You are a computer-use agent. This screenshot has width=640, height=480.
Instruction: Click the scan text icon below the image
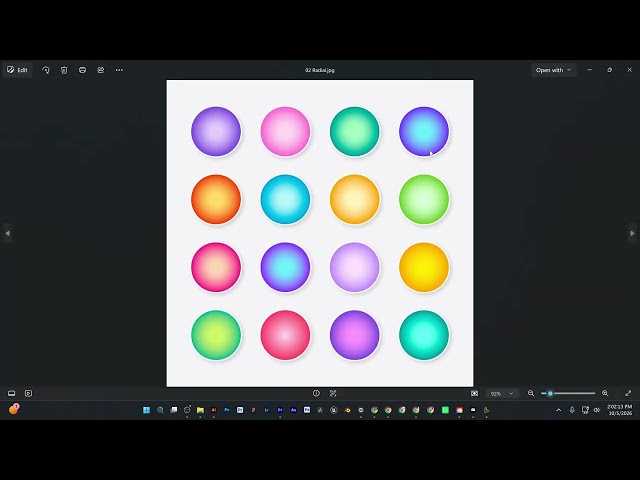333,393
